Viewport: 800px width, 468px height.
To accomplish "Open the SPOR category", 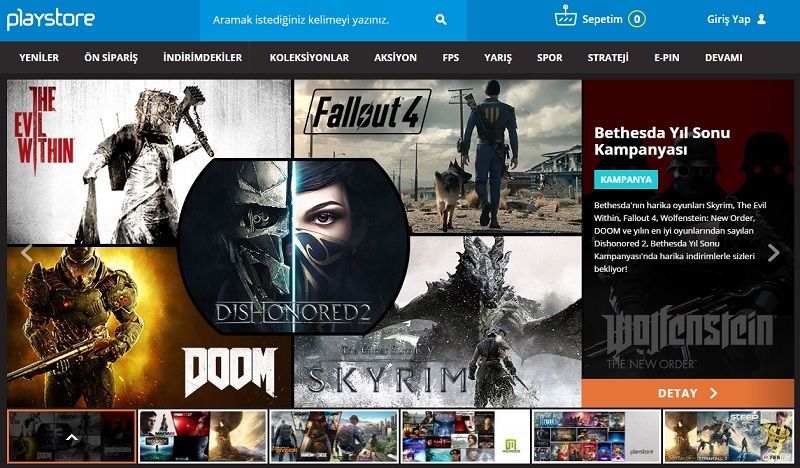I will pyautogui.click(x=549, y=58).
